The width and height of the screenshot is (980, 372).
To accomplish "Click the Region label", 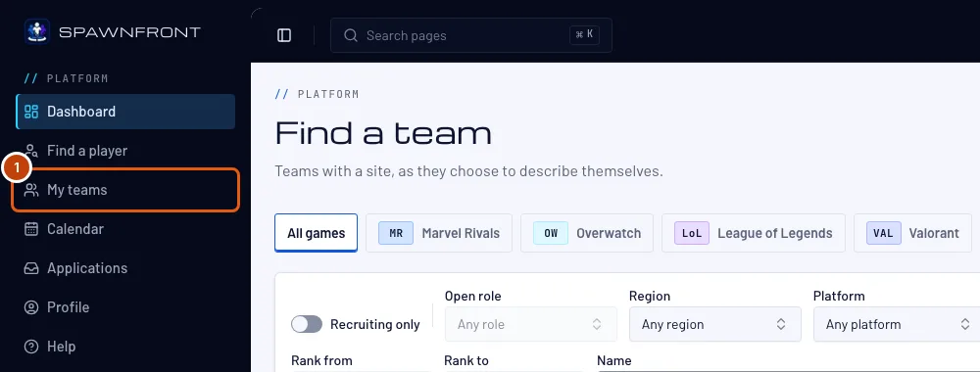I will point(650,296).
